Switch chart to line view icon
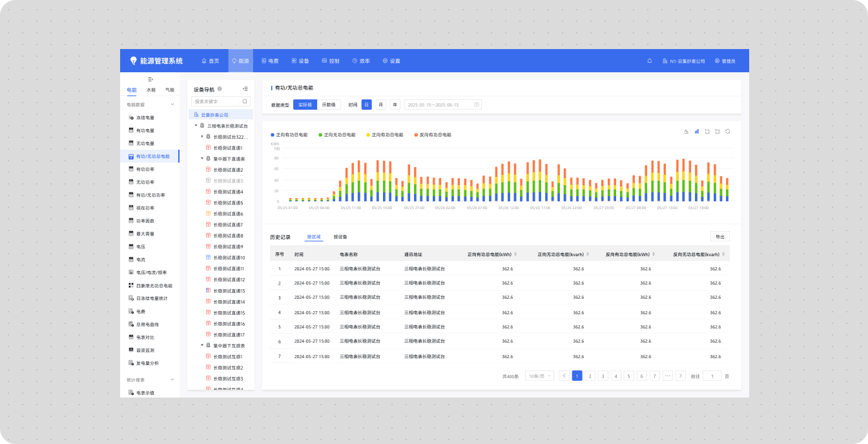The width and height of the screenshot is (868, 444). point(687,131)
